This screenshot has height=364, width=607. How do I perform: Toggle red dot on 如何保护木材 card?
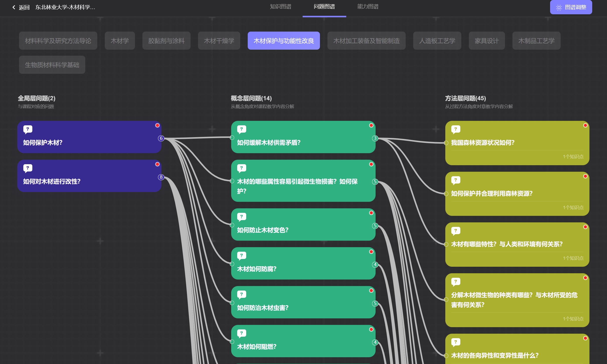pyautogui.click(x=157, y=125)
